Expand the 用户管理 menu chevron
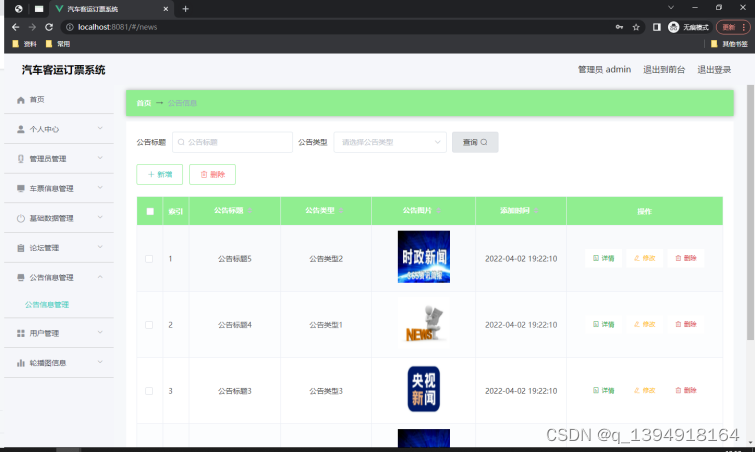 pos(100,333)
